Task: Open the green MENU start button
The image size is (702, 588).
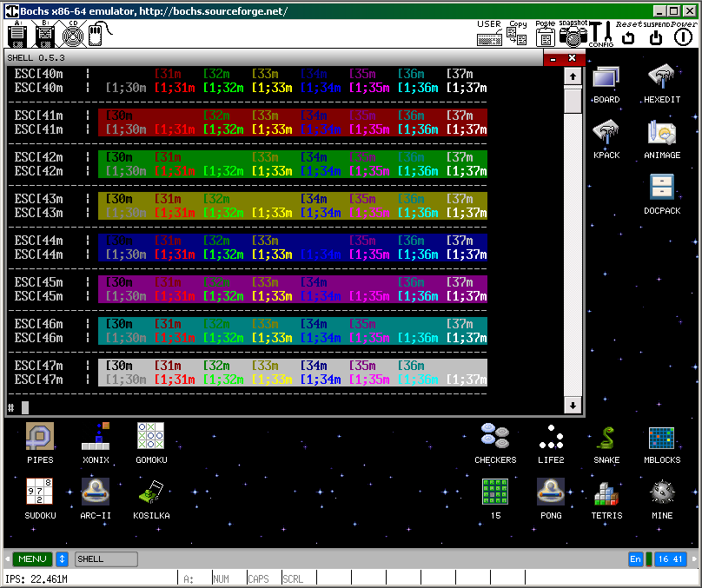Action: coord(32,559)
